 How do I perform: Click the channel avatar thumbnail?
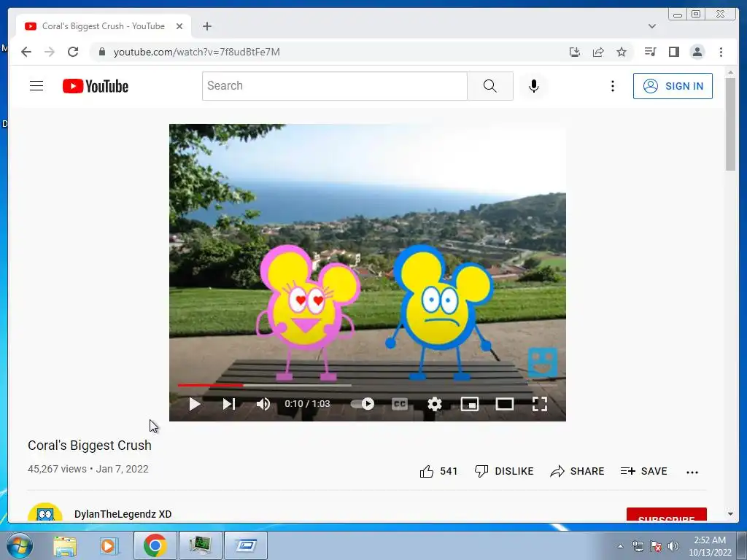point(44,513)
